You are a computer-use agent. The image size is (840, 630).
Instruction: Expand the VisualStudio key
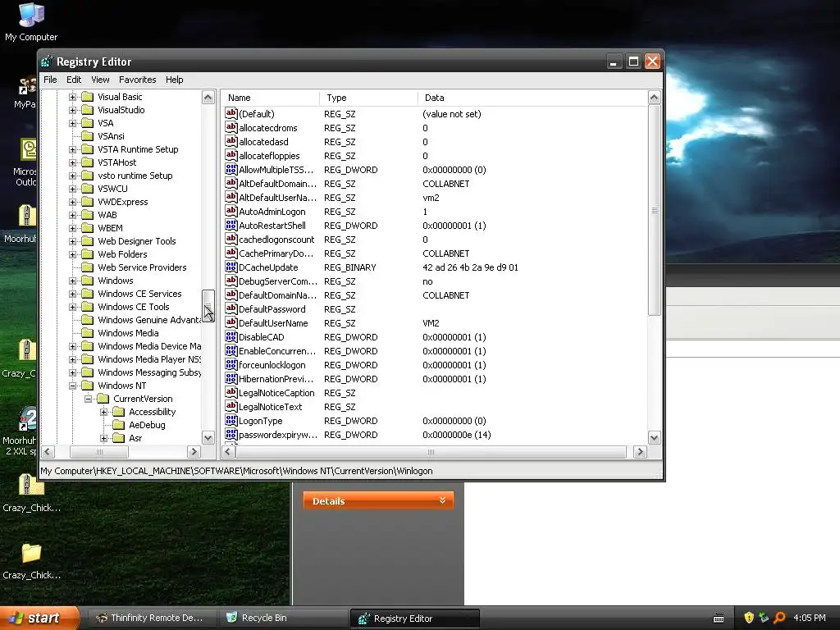click(72, 110)
